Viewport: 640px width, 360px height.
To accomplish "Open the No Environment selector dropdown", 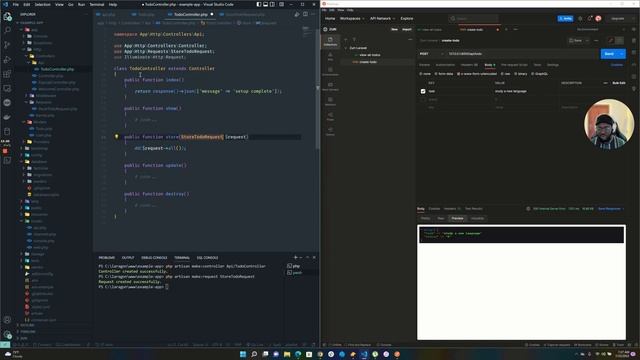I will (x=602, y=29).
